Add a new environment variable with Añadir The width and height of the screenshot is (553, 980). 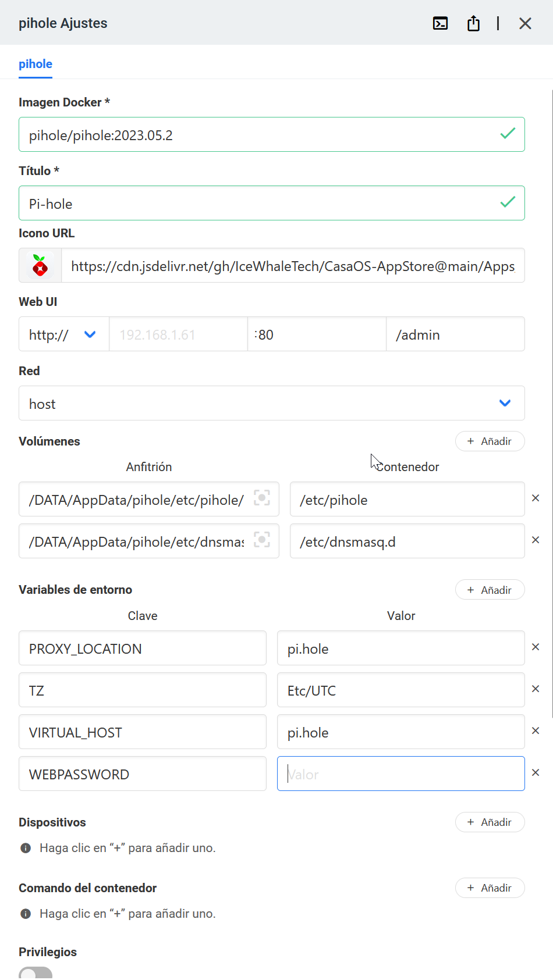pos(490,590)
